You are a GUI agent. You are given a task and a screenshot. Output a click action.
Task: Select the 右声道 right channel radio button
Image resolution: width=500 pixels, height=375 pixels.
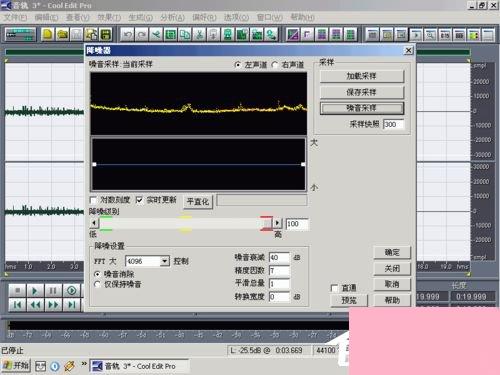(275, 65)
